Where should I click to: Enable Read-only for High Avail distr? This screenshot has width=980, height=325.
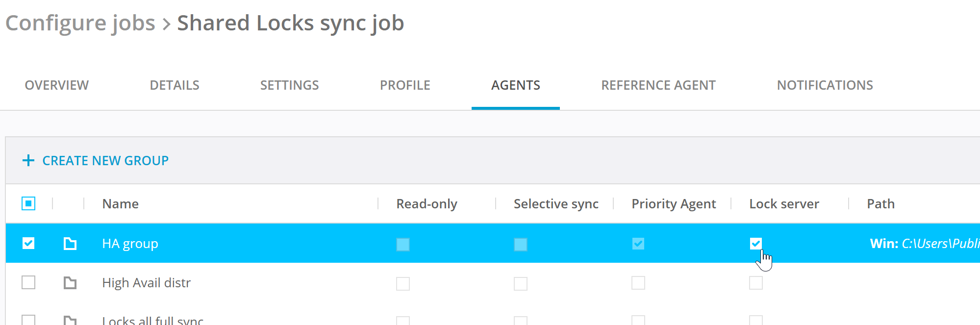pyautogui.click(x=403, y=283)
